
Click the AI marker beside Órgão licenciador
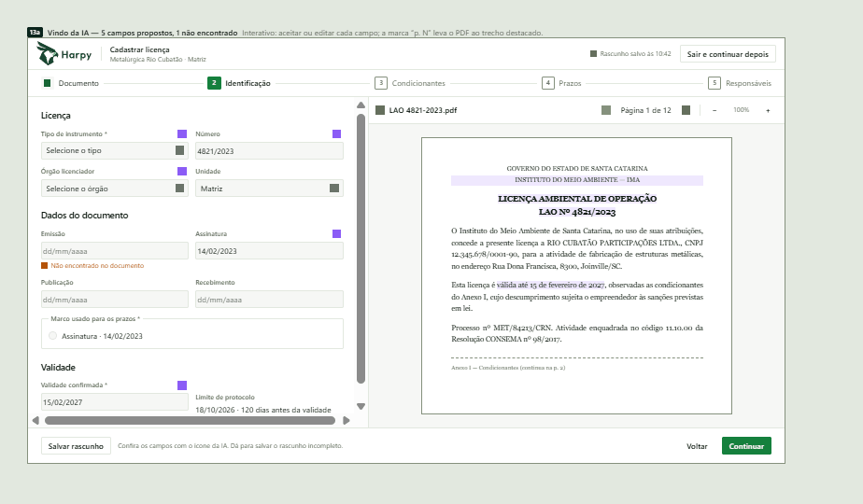click(182, 171)
